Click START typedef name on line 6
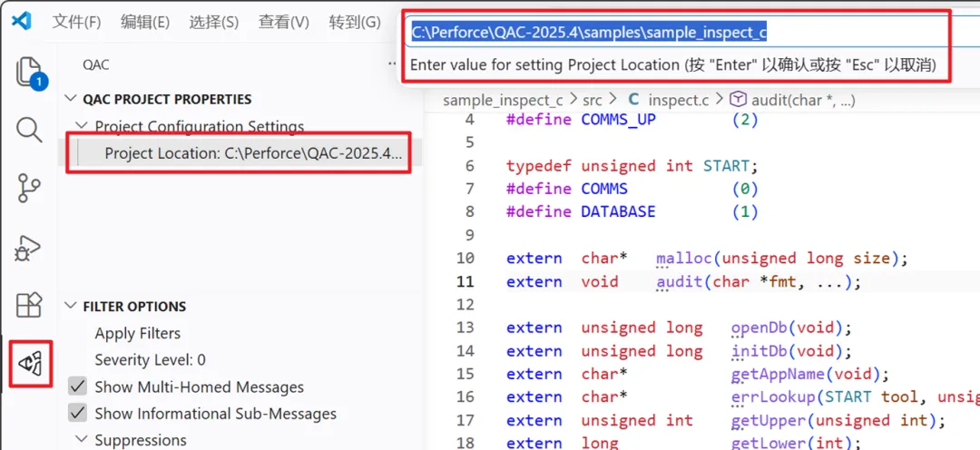The image size is (980, 450). pos(726,166)
